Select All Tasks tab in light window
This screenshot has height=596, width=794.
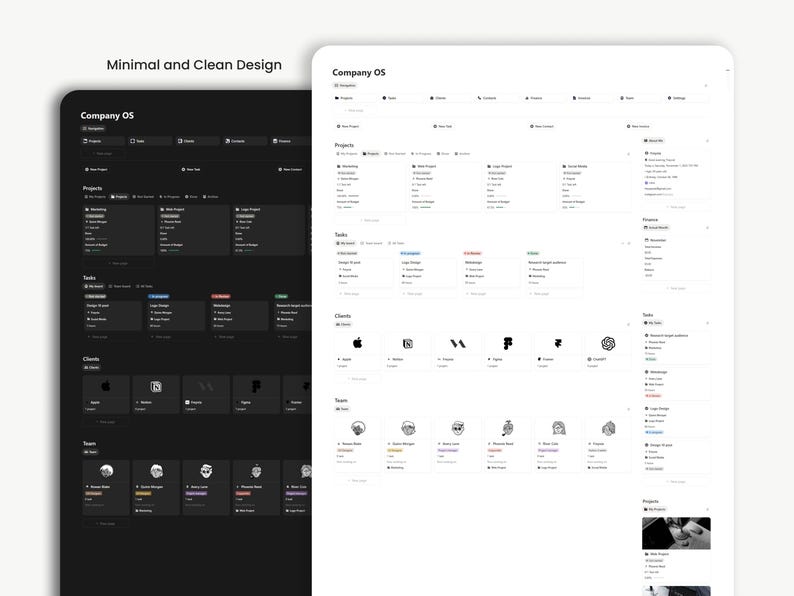point(396,244)
